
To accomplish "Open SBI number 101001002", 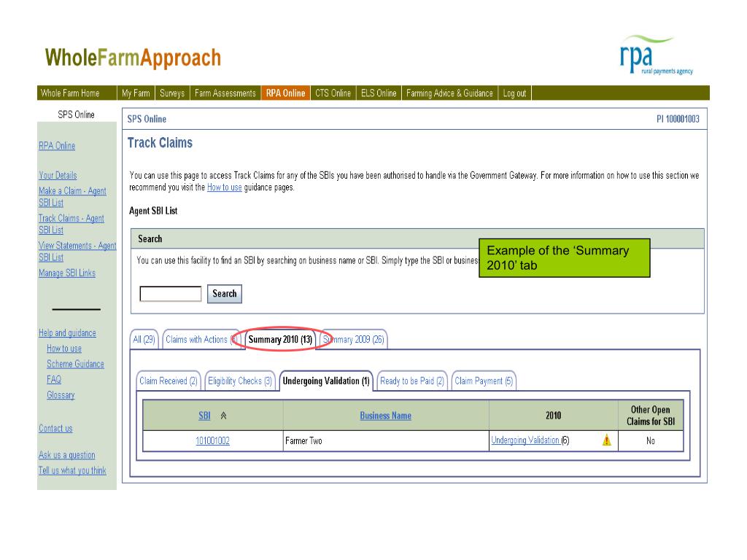I will click(212, 441).
